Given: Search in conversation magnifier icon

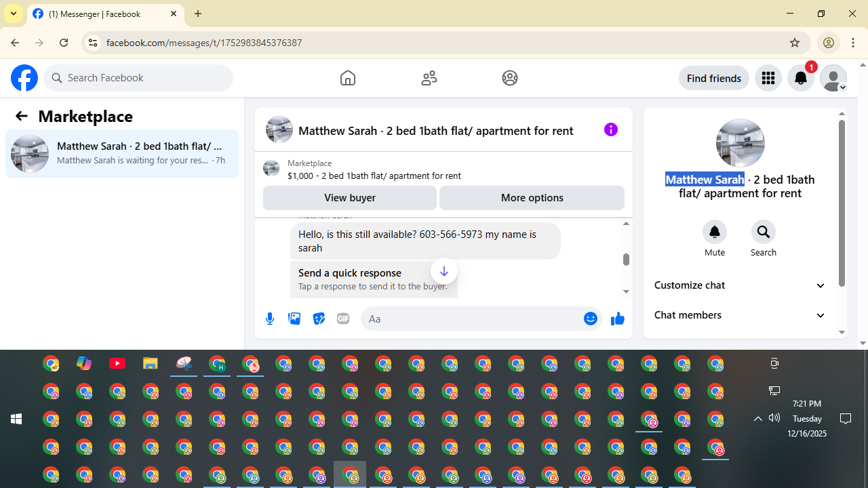Looking at the screenshot, I should pyautogui.click(x=764, y=232).
